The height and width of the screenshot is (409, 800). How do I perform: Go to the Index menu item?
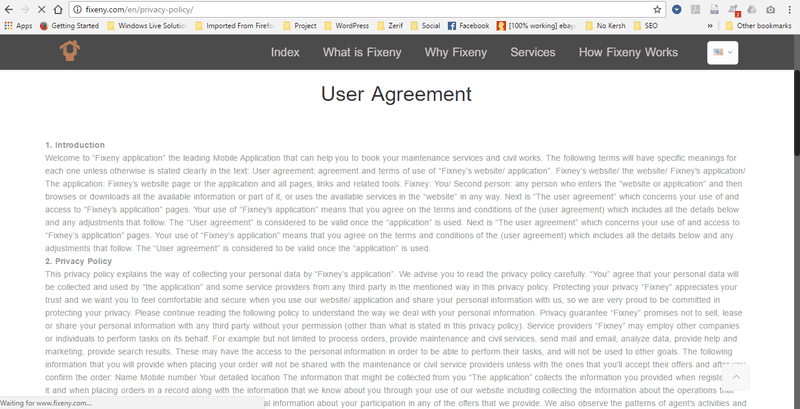285,52
